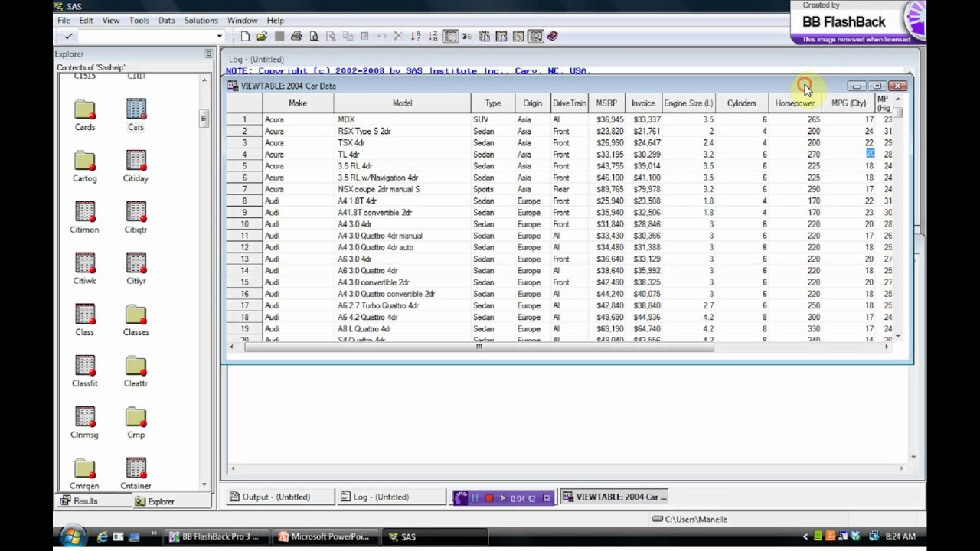This screenshot has height=551, width=980.
Task: Click the Model column header
Action: (402, 103)
